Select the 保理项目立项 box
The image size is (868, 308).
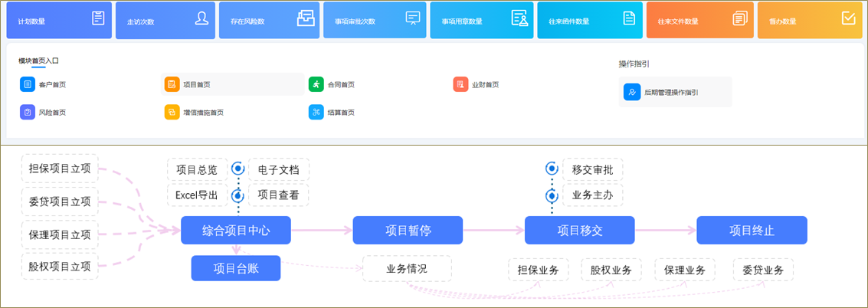60,234
